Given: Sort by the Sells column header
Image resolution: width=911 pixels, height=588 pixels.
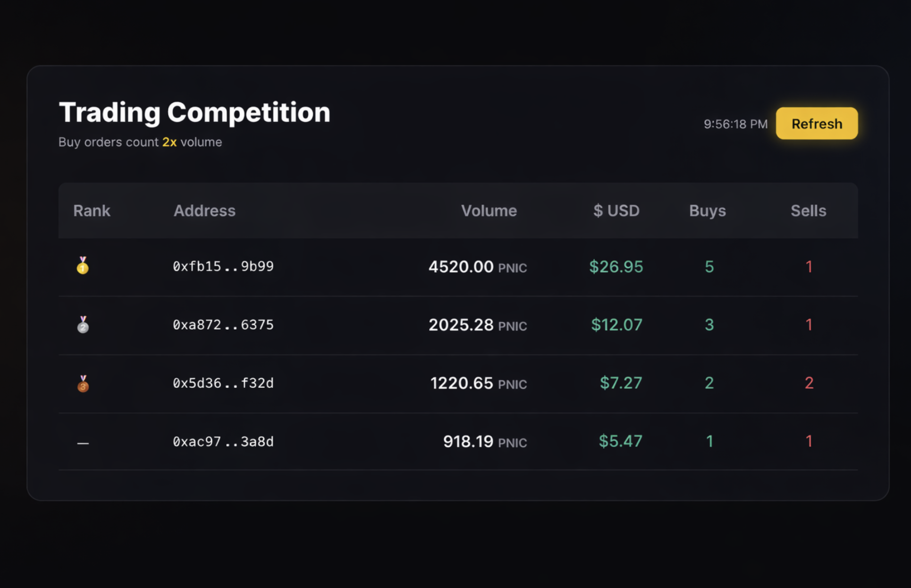Looking at the screenshot, I should 809,210.
